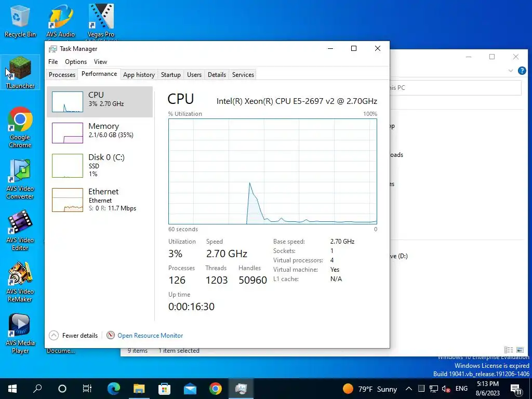
Task: Select the Performance tab
Action: (x=99, y=74)
